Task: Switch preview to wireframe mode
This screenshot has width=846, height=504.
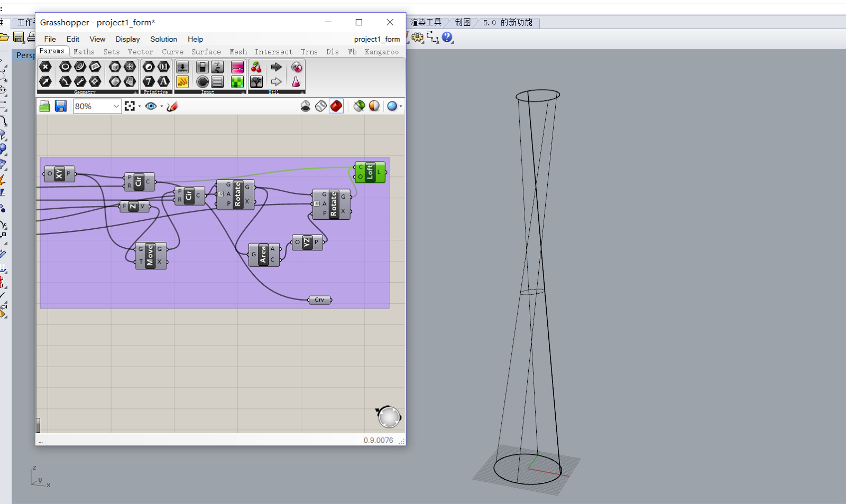Action: (320, 106)
